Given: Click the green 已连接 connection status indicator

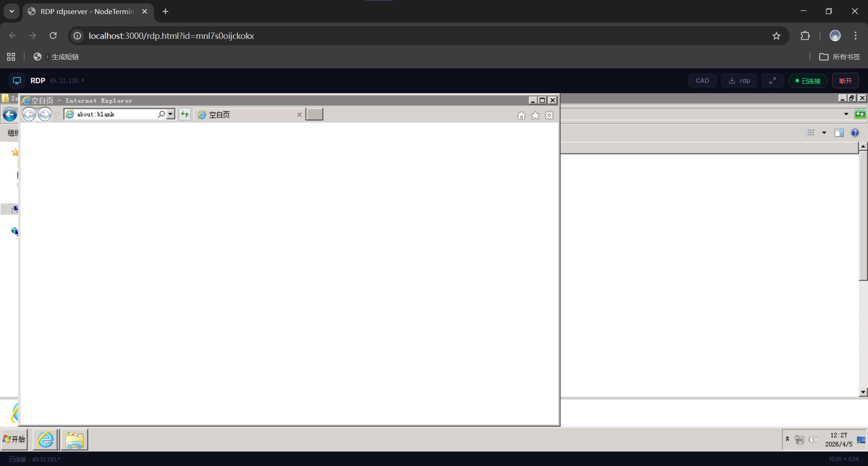Looking at the screenshot, I should coord(808,81).
